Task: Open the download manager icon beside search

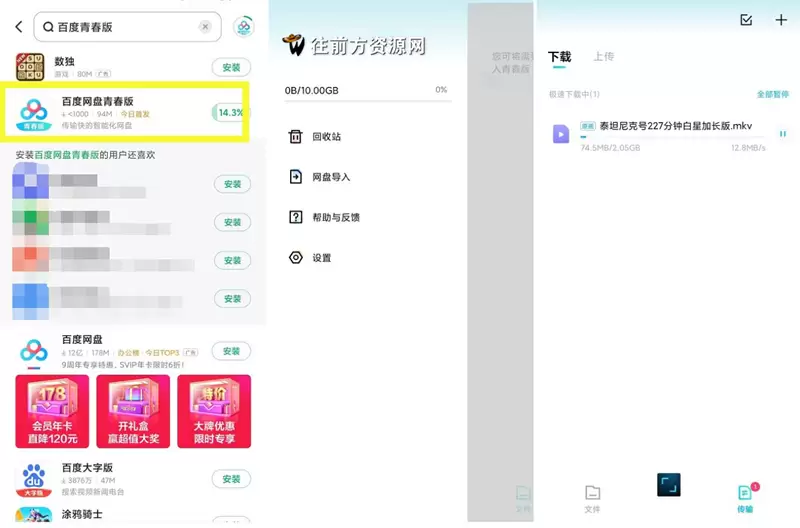Action: pos(244,27)
